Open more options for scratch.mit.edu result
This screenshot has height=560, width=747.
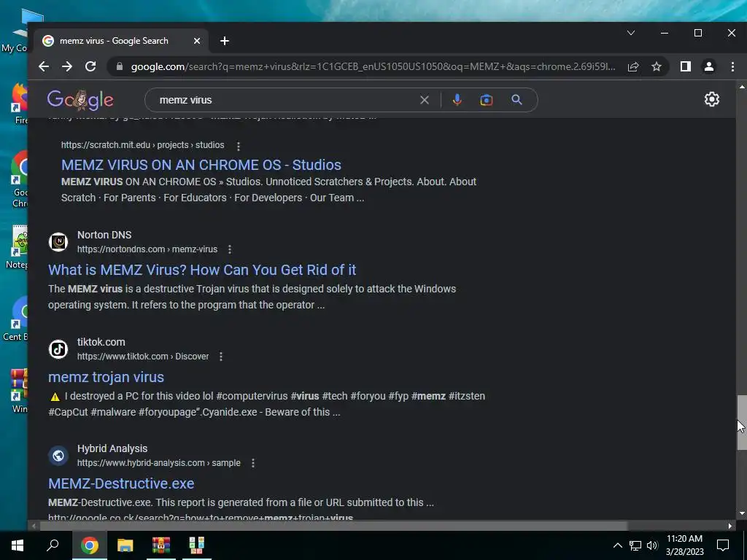tap(239, 146)
